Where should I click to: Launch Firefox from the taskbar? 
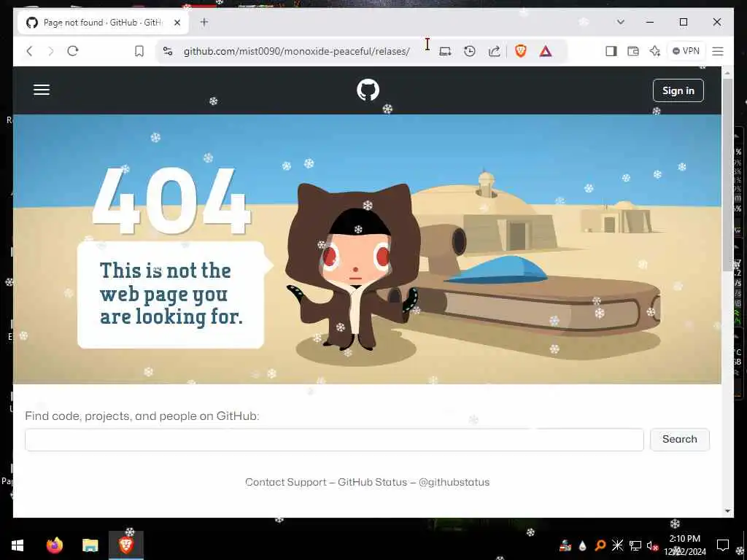(x=55, y=545)
